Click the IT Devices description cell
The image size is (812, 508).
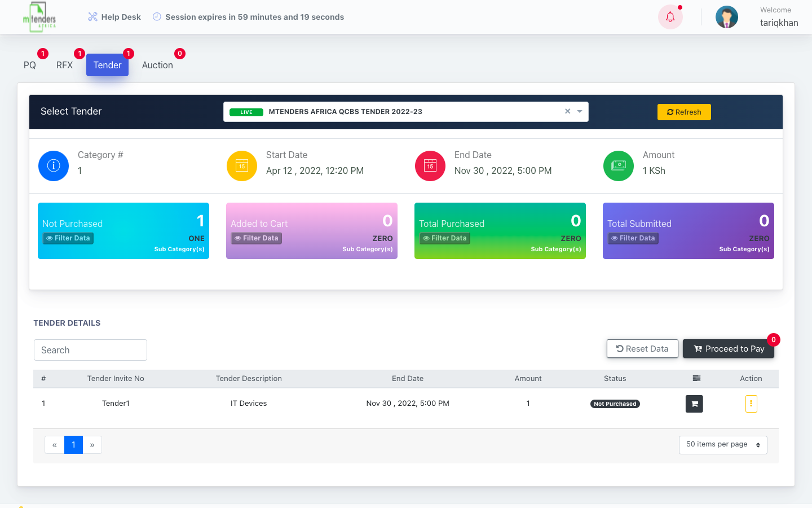point(249,404)
